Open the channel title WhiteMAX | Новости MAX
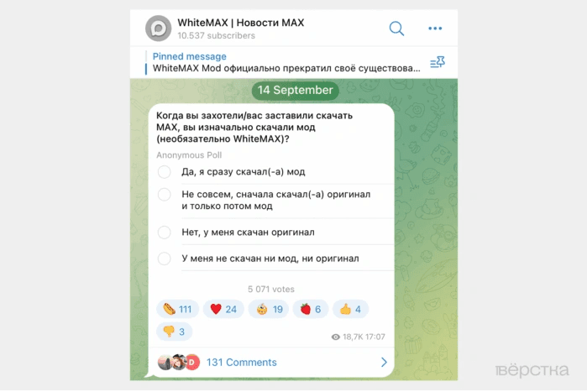This screenshot has height=392, width=587. tap(241, 23)
